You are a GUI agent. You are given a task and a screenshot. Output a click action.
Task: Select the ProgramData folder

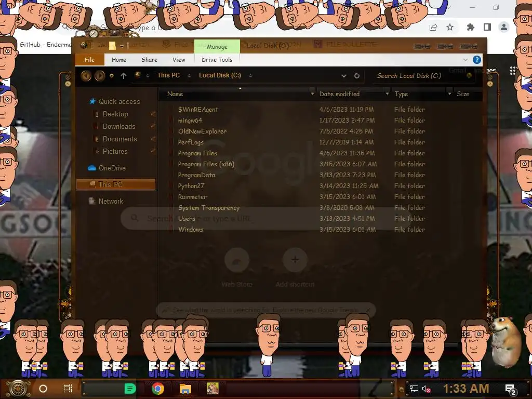point(196,175)
